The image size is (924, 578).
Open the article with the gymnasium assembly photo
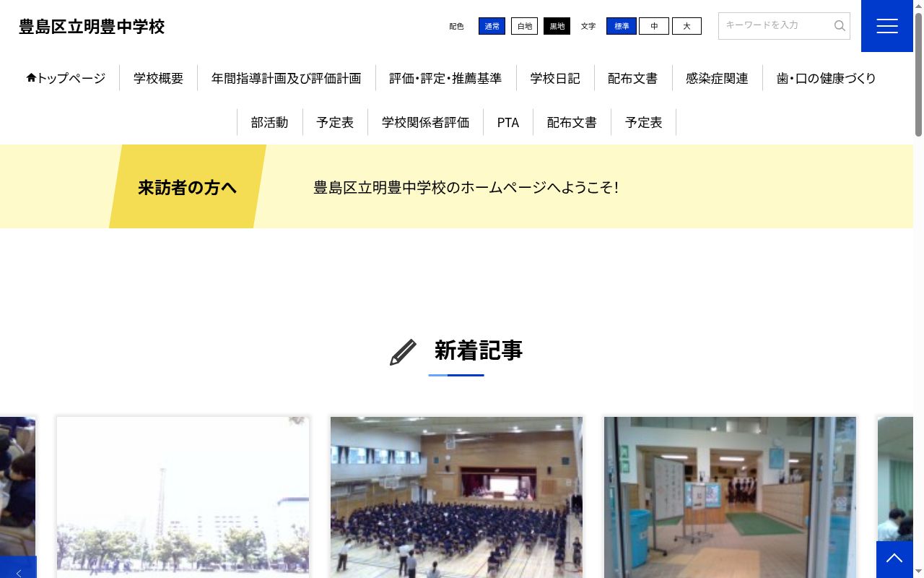point(456,497)
